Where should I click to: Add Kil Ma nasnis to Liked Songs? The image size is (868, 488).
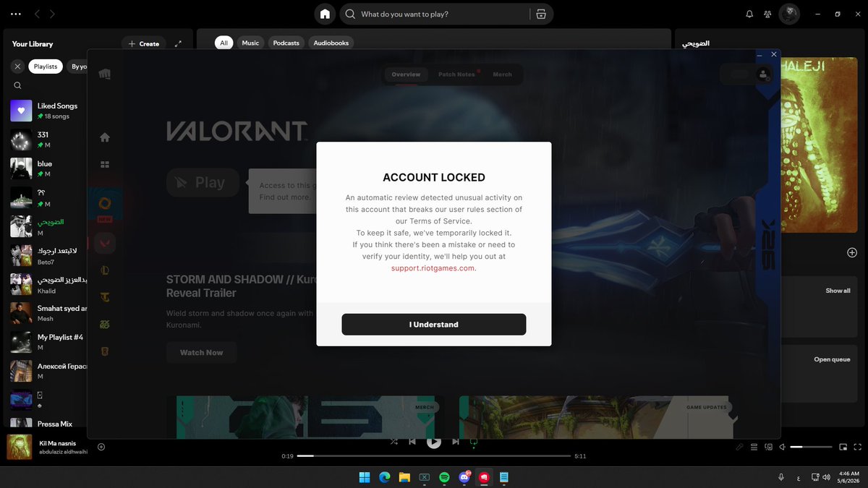click(x=101, y=447)
